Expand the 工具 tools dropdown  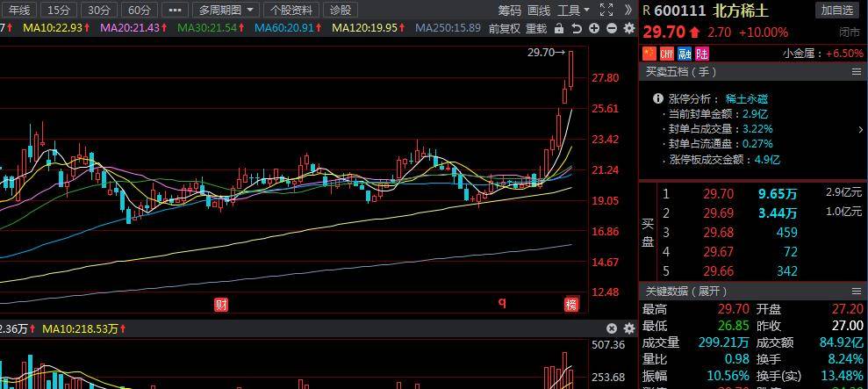coord(574,10)
